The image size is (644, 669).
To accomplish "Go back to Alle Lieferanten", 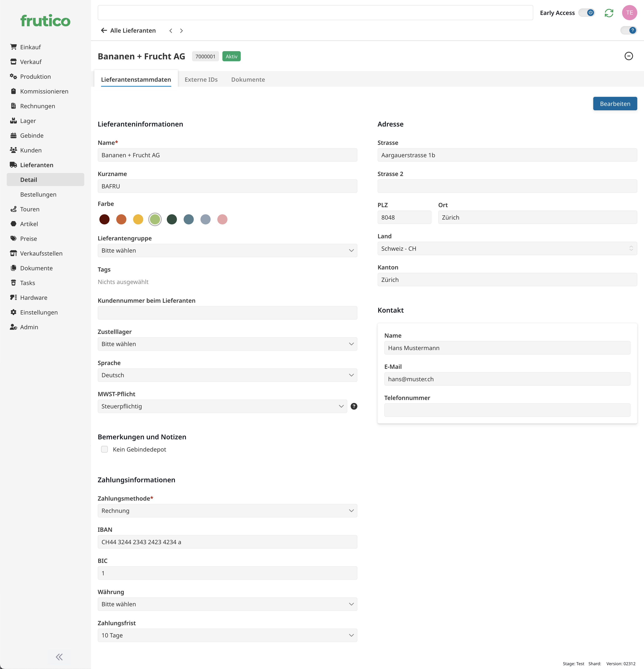I will pos(128,31).
